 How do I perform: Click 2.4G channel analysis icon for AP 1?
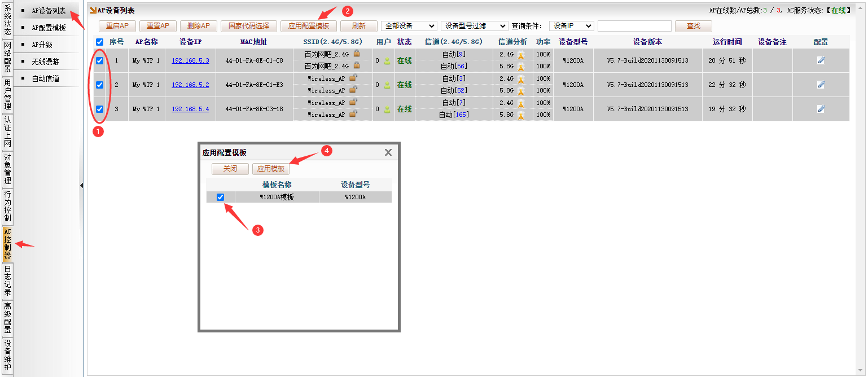click(x=521, y=55)
